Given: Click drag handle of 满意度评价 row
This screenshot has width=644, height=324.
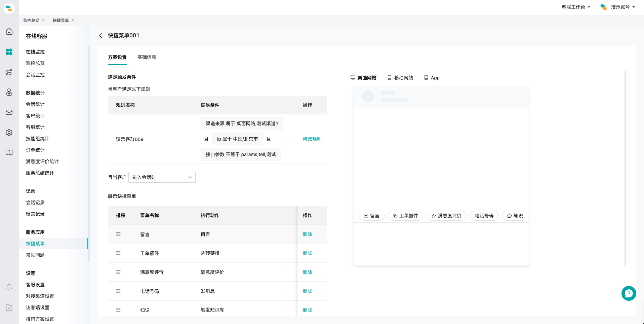Looking at the screenshot, I should (118, 272).
